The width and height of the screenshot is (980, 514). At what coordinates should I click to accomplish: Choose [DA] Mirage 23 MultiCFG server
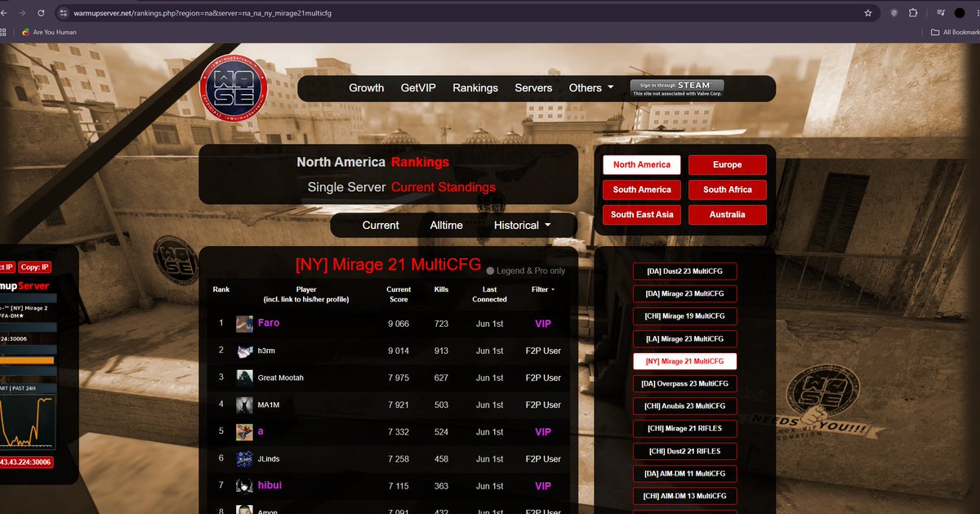coord(684,293)
